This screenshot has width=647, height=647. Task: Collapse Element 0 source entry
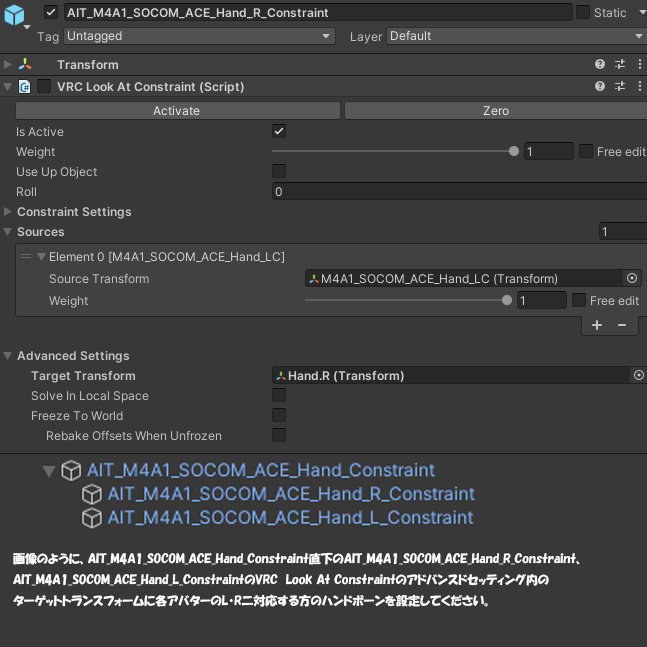[x=41, y=257]
